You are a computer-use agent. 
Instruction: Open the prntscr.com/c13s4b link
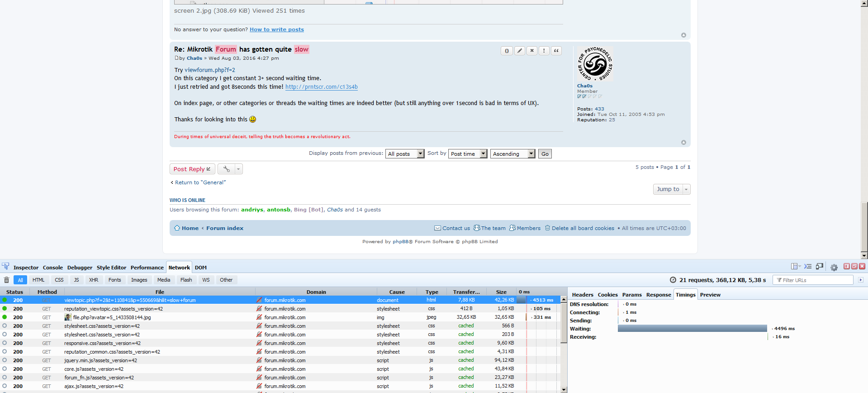pyautogui.click(x=322, y=86)
